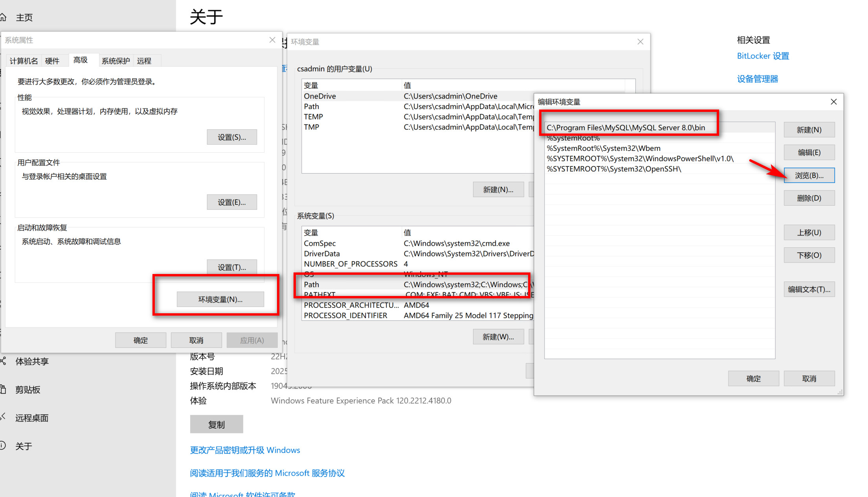This screenshot has height=497, width=868.
Task: Open the 设备管理器 link
Action: (757, 79)
